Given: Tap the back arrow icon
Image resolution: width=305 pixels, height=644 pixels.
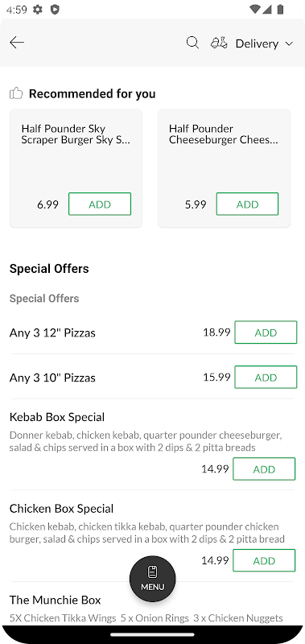Looking at the screenshot, I should (17, 43).
